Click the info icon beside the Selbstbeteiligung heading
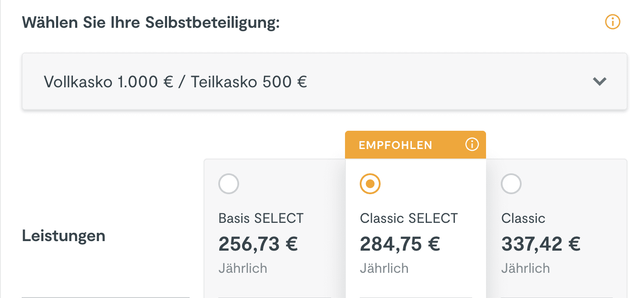 tap(613, 22)
